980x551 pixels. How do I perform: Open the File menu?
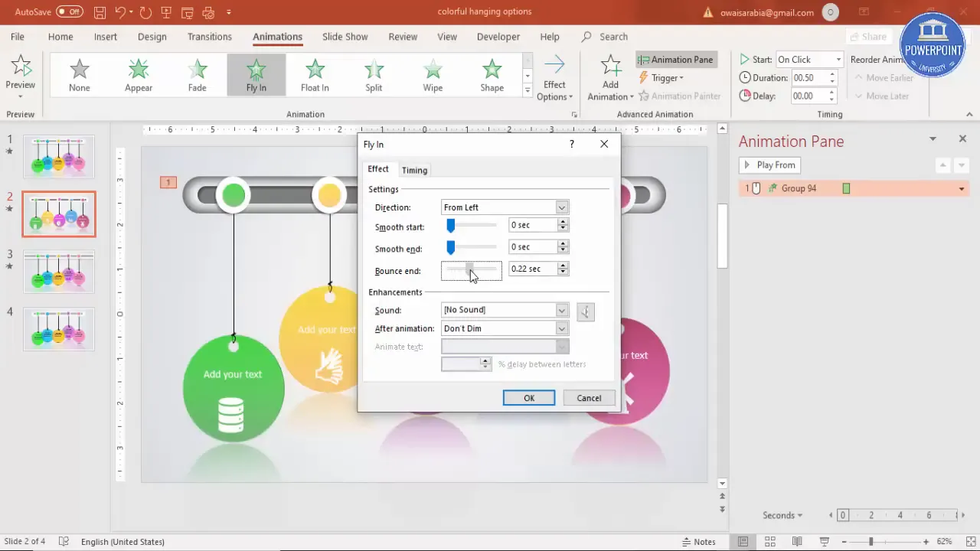click(x=17, y=37)
